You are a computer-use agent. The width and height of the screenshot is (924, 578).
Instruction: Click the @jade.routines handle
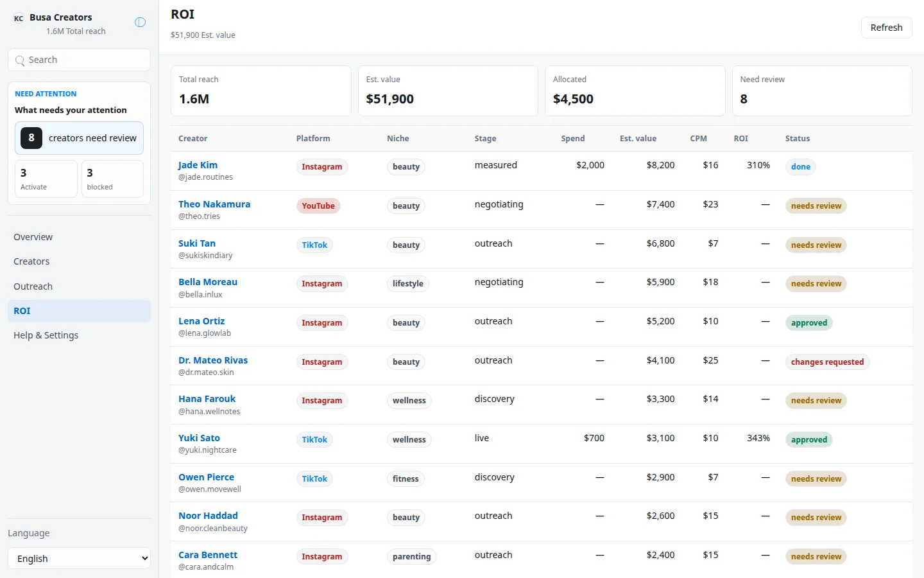click(205, 177)
